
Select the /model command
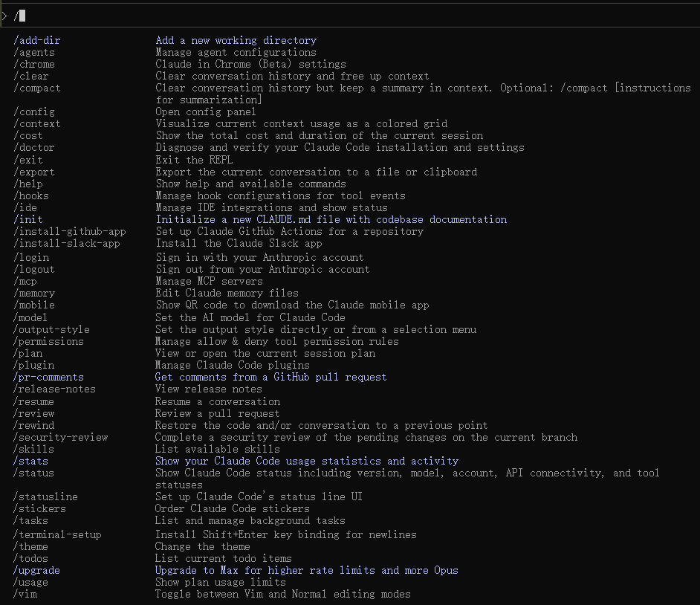tap(30, 317)
